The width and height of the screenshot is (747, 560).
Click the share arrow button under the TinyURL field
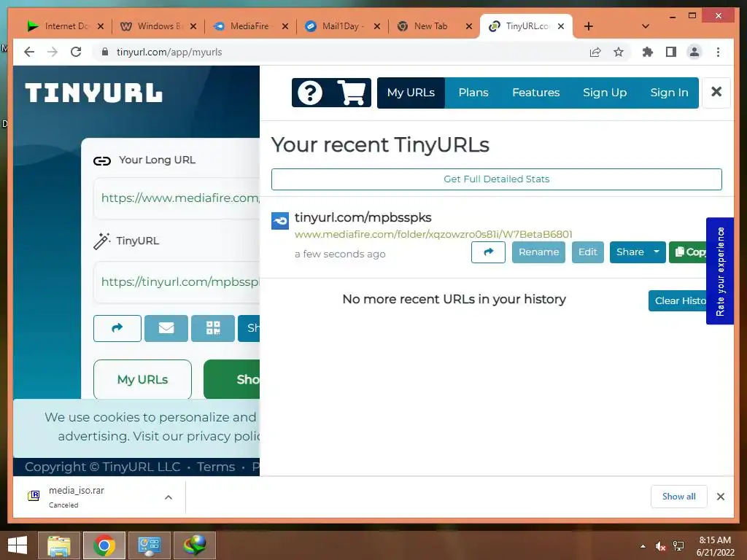click(117, 328)
